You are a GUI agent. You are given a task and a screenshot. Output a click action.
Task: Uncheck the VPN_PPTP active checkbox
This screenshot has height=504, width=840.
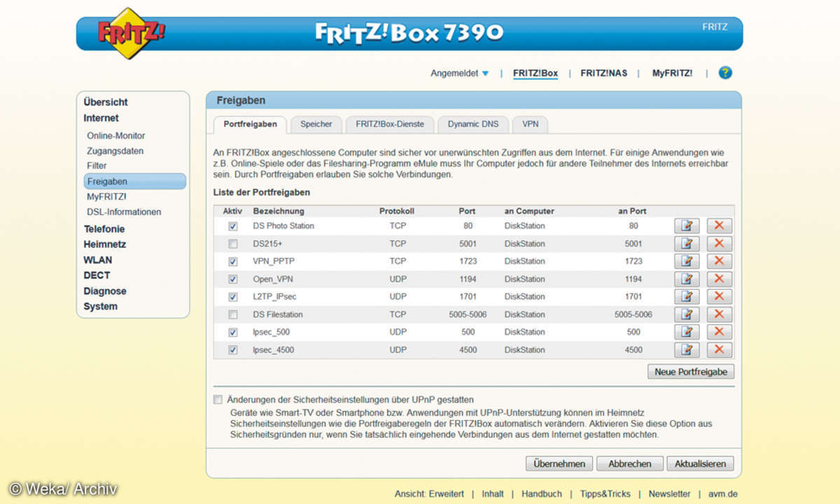click(232, 261)
